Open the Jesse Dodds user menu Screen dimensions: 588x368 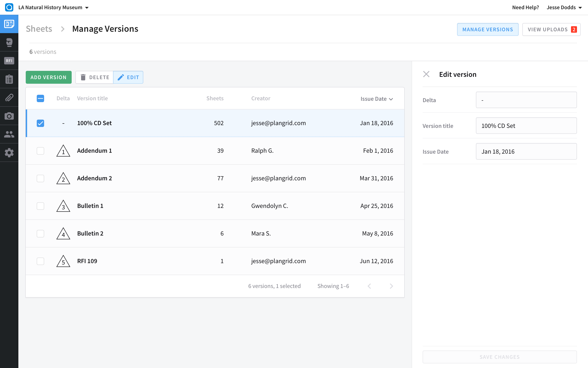coord(564,7)
